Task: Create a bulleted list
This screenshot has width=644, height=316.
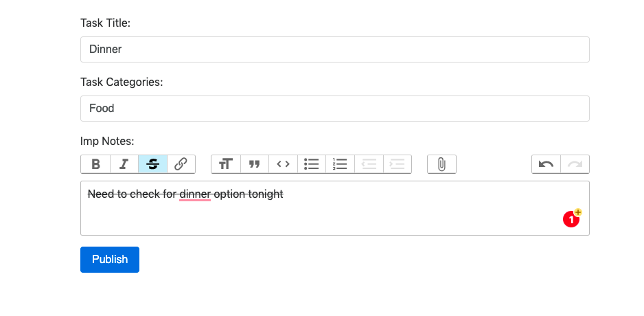Action: 312,164
